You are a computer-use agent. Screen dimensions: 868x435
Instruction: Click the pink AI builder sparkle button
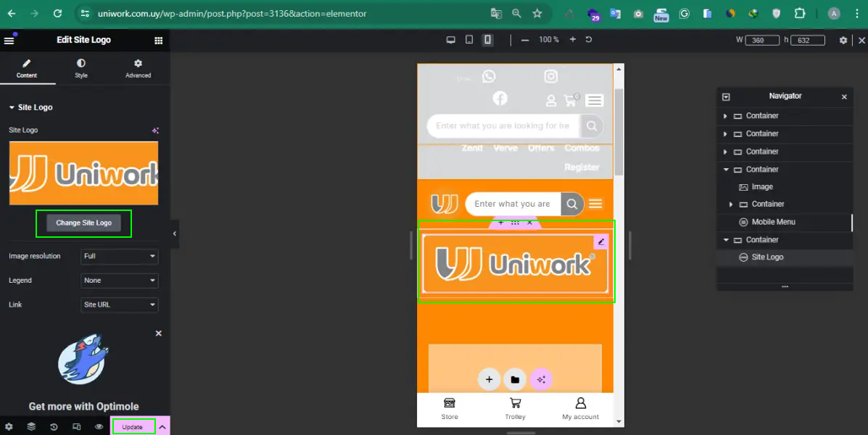[x=541, y=379]
